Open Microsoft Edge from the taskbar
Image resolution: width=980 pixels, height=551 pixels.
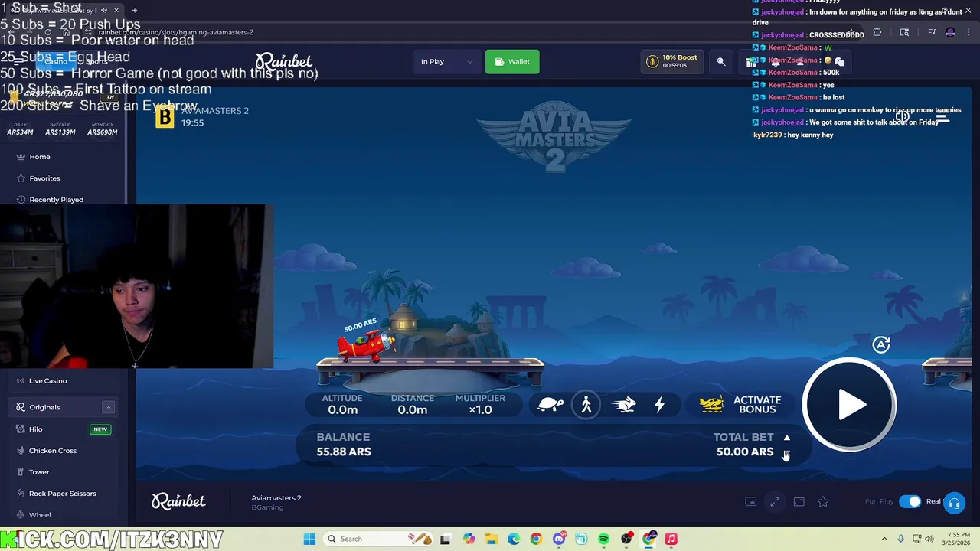click(x=514, y=539)
